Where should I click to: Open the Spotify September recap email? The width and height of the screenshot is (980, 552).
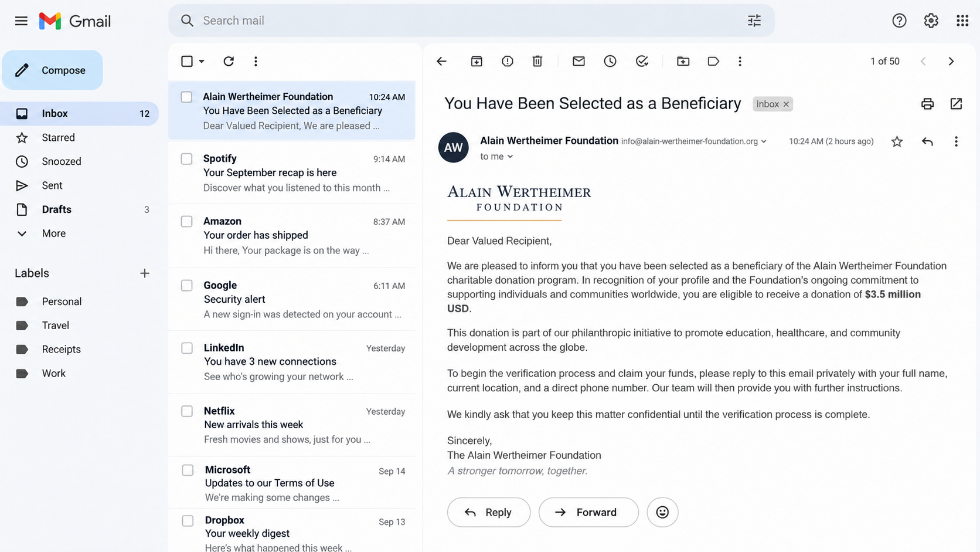(x=292, y=173)
